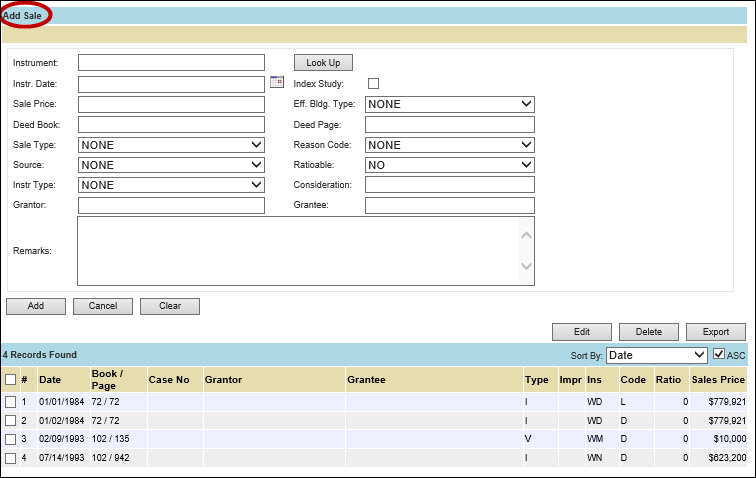The height and width of the screenshot is (478, 756).
Task: Click the Date column header
Action: (50, 380)
